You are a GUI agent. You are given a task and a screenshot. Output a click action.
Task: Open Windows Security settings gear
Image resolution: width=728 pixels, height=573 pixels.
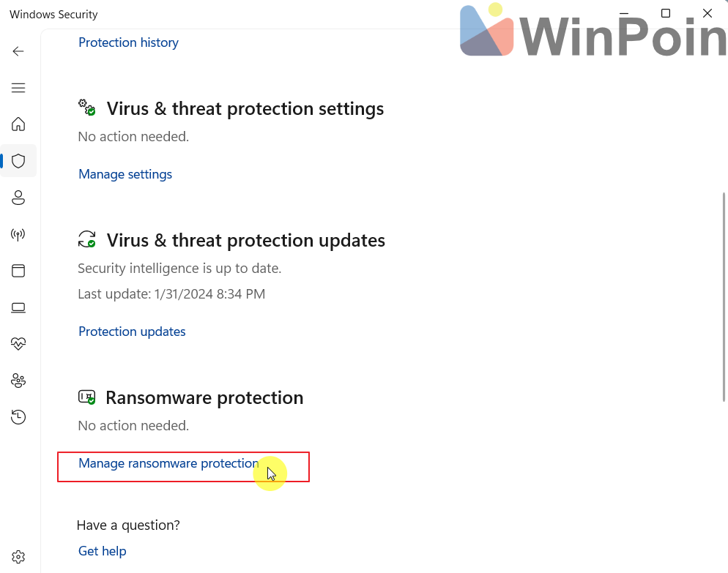(18, 556)
